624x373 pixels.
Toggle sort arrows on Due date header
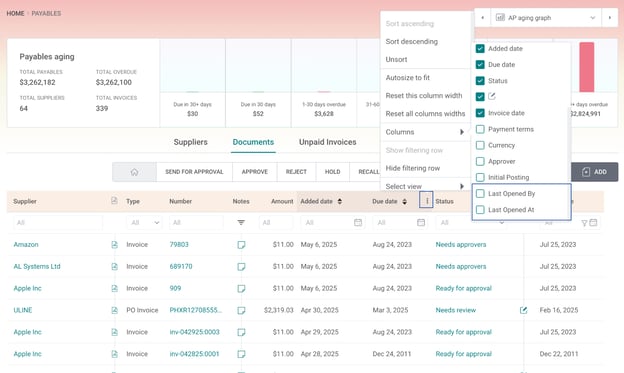(404, 201)
